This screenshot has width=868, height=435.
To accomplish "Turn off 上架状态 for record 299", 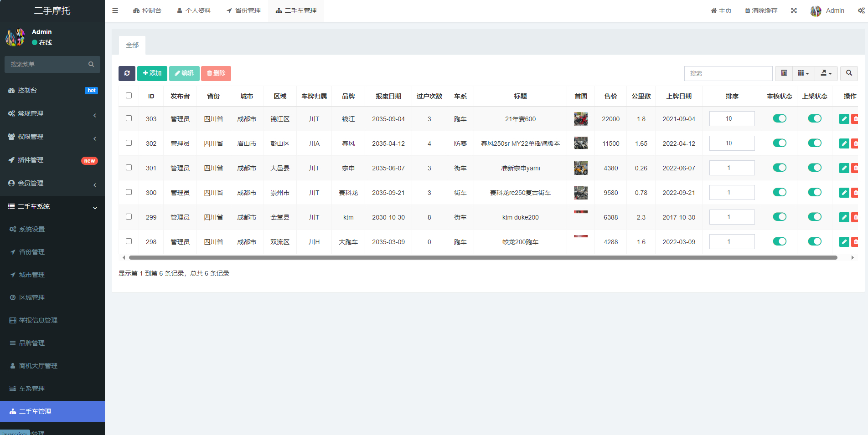I will point(815,217).
